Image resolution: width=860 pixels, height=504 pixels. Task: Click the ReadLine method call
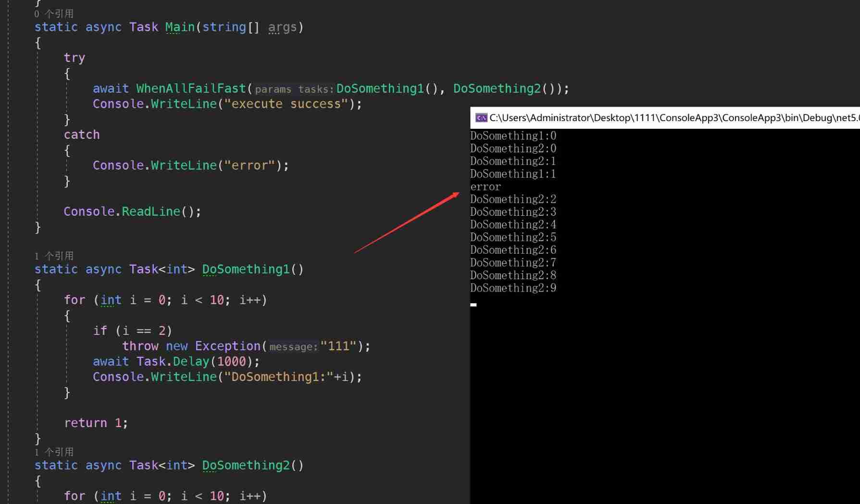pyautogui.click(x=150, y=212)
